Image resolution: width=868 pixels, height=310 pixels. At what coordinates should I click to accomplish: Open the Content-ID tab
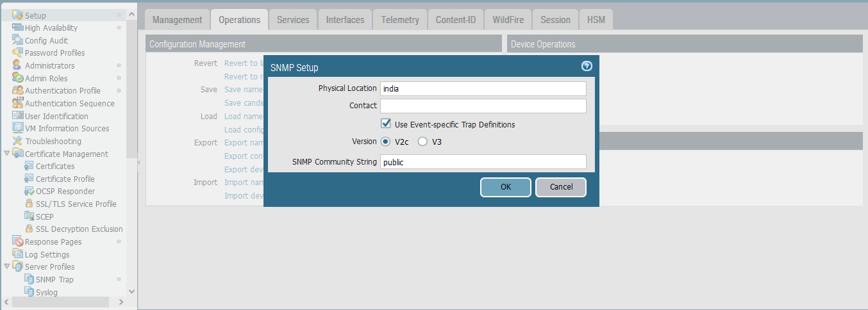click(456, 20)
